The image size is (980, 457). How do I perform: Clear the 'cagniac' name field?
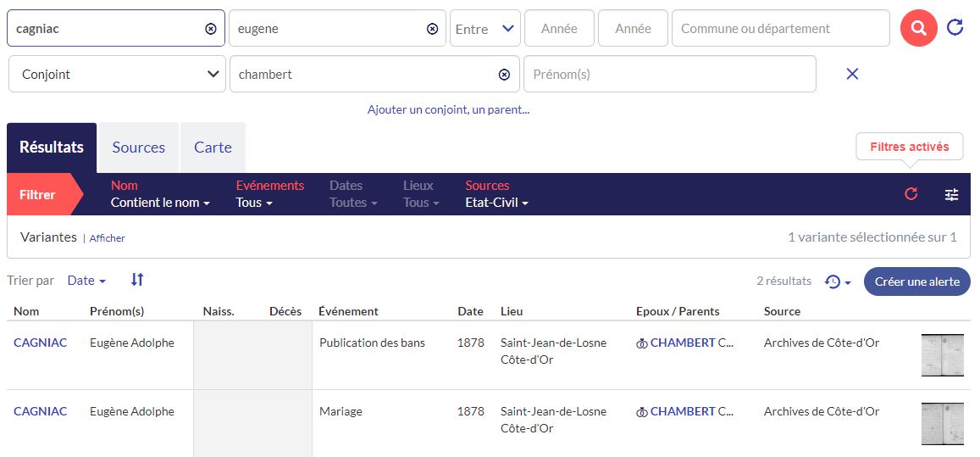pos(211,29)
